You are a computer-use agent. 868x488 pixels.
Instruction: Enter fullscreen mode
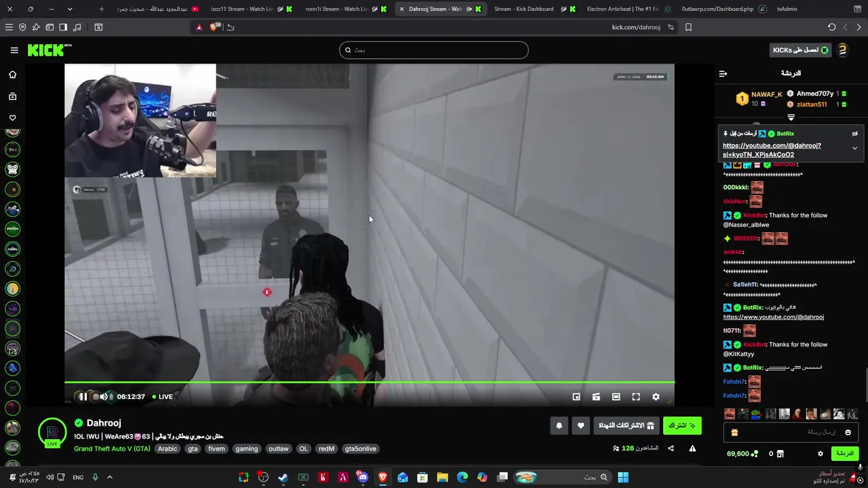pos(636,396)
